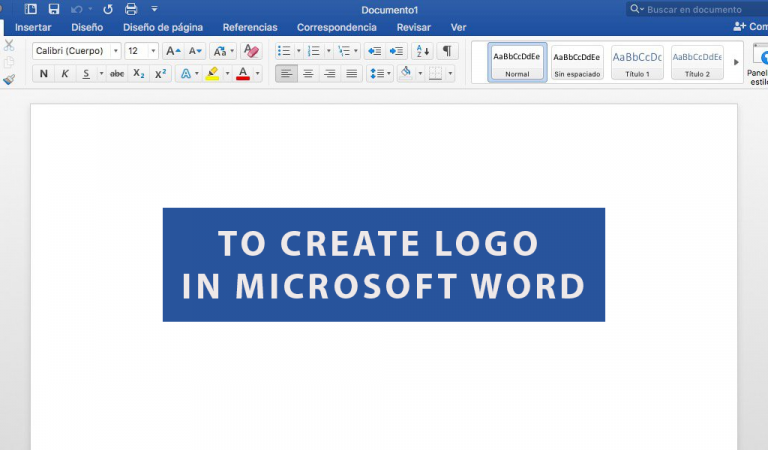
Task: Open the Ver ribbon tab
Action: pyautogui.click(x=458, y=27)
